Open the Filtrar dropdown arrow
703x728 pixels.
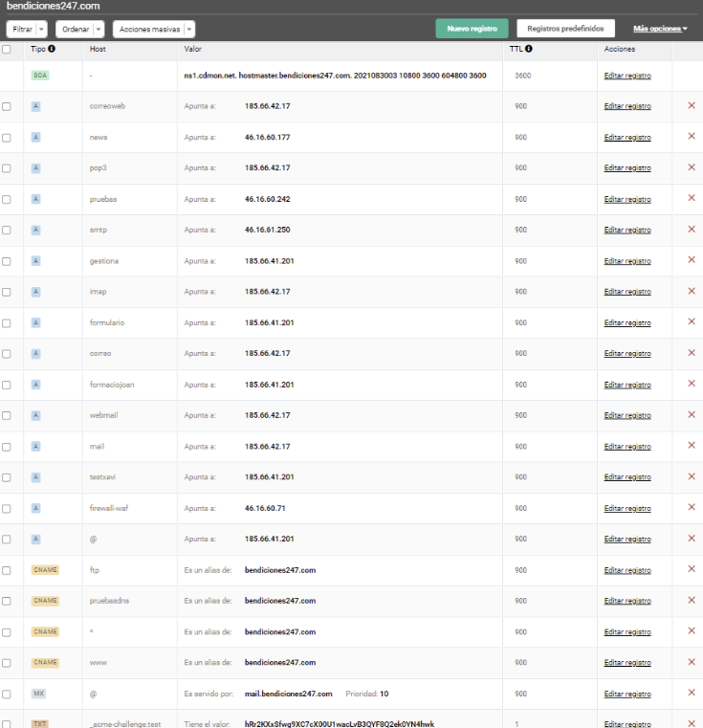[41, 30]
